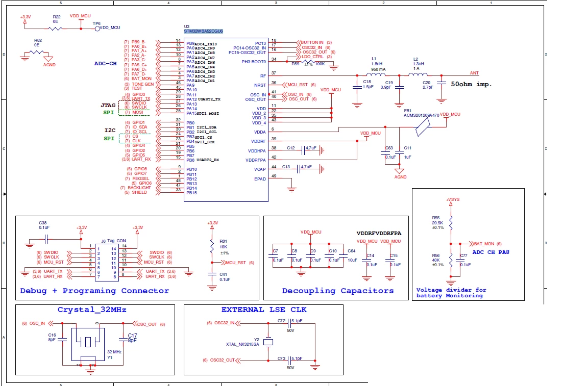Select the C20 2.7pF capacitor symbol
Viewport: 588px width, 386px height.
point(442,84)
